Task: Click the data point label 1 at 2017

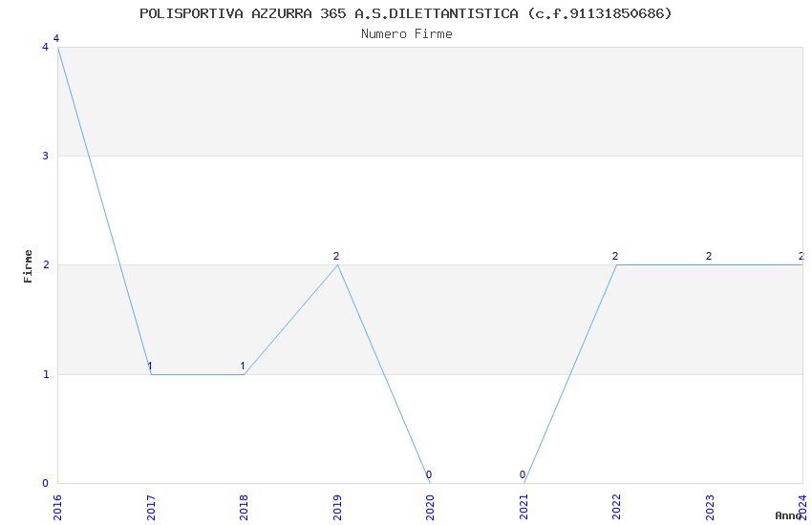Action: click(150, 367)
